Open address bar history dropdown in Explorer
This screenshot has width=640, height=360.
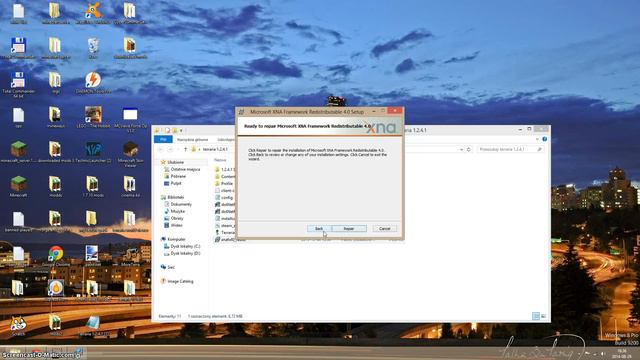(x=461, y=149)
